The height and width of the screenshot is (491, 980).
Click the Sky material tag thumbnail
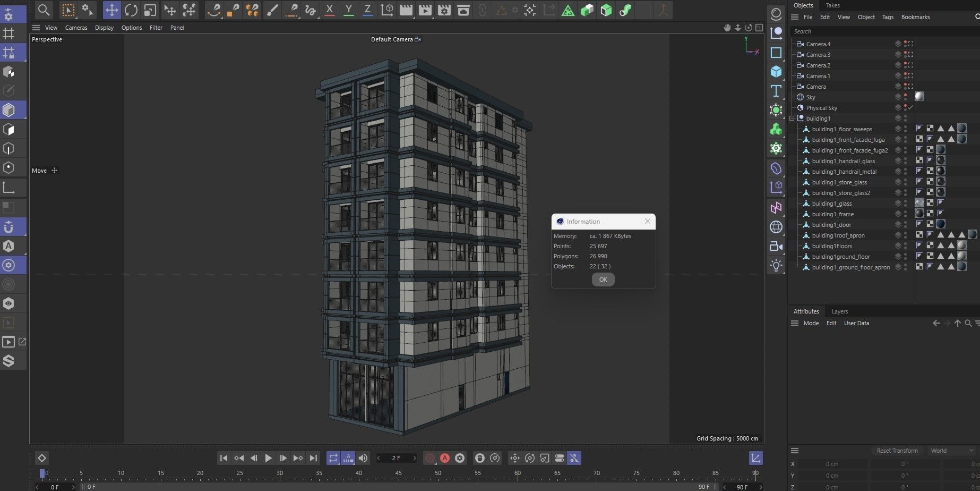point(919,97)
